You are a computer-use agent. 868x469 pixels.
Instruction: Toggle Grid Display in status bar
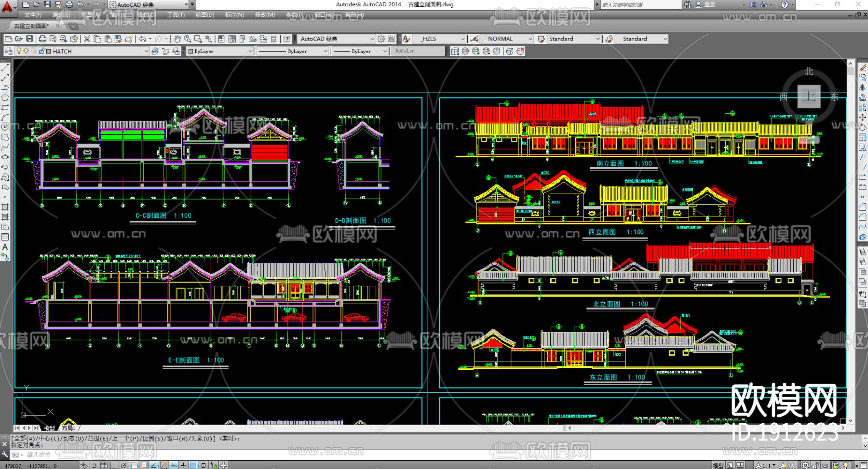(104, 465)
